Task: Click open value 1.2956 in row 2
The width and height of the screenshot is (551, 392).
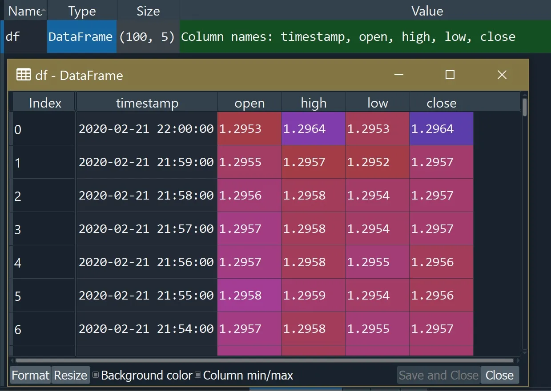Action: click(249, 196)
